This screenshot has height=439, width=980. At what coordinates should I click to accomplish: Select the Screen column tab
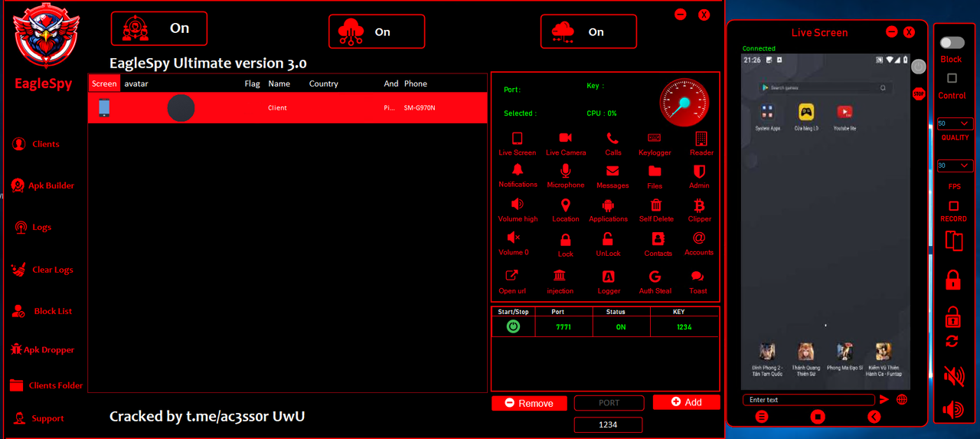(x=104, y=84)
